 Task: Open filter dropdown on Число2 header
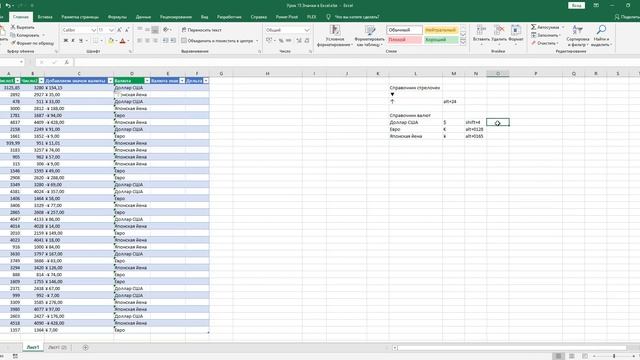41,81
